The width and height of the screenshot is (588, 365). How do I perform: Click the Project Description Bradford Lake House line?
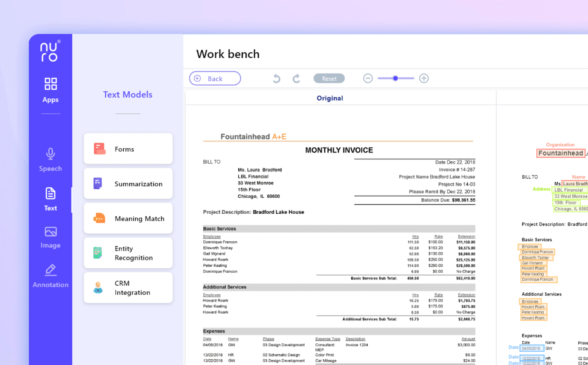click(x=254, y=212)
